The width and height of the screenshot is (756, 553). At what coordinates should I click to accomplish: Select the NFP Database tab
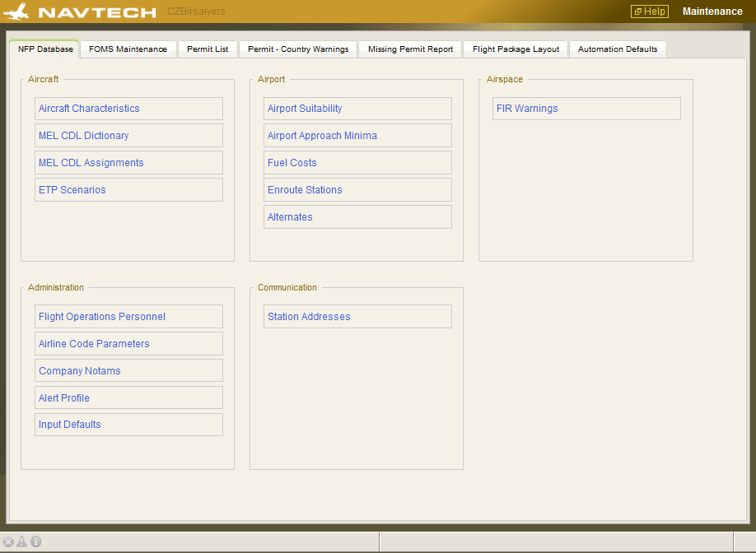point(44,49)
